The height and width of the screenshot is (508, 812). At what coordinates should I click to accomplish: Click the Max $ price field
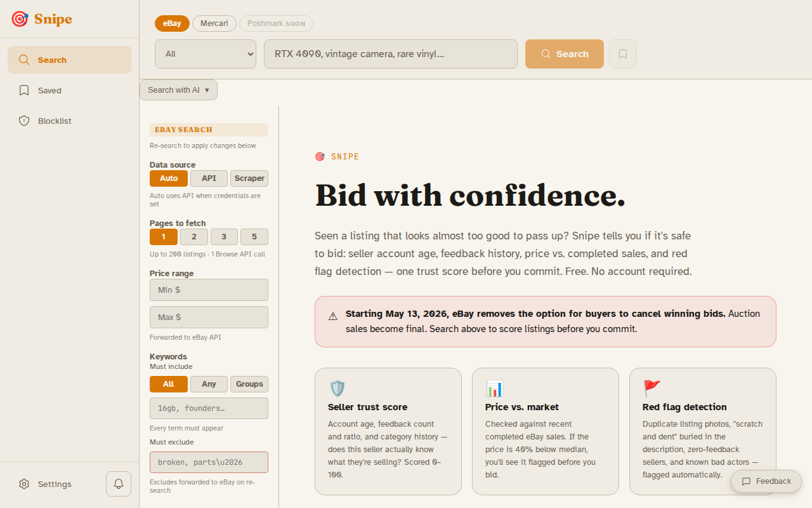point(209,317)
